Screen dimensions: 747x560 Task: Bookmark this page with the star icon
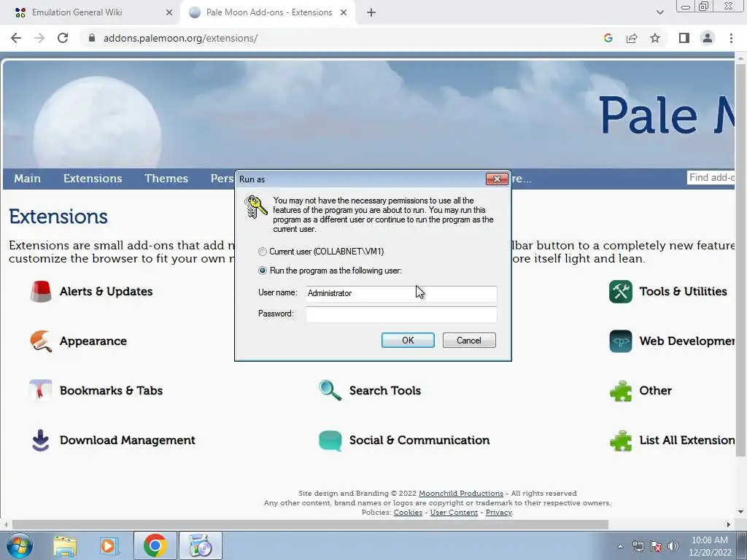[x=655, y=38]
